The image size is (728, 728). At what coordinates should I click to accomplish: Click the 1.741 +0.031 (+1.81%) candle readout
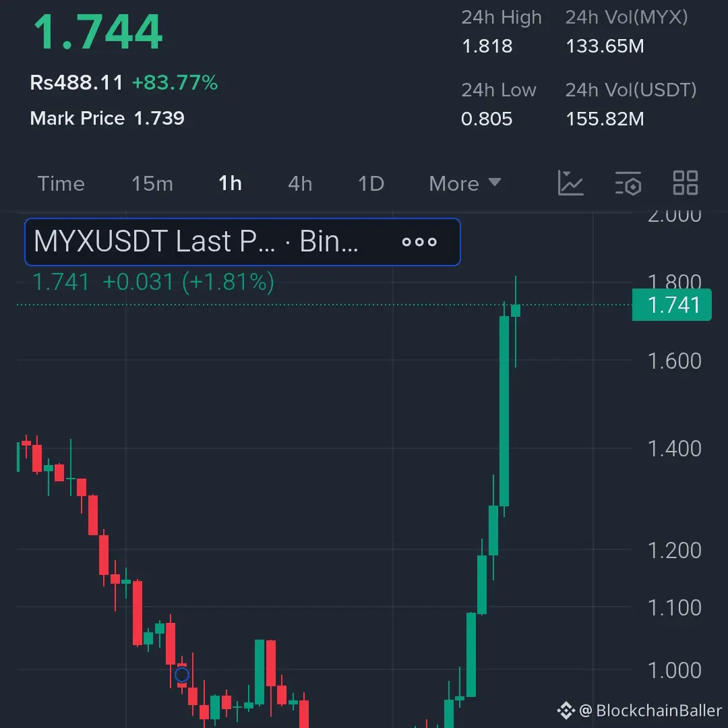coord(153,282)
